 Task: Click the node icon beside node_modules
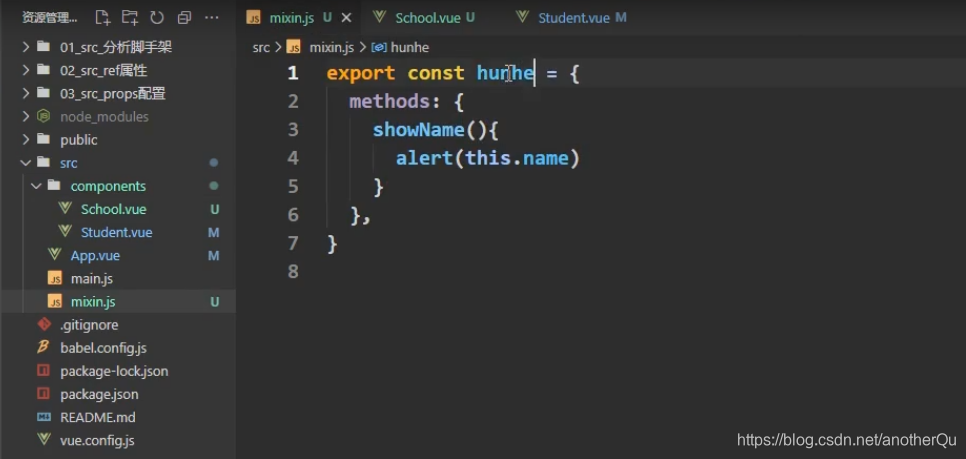(44, 116)
